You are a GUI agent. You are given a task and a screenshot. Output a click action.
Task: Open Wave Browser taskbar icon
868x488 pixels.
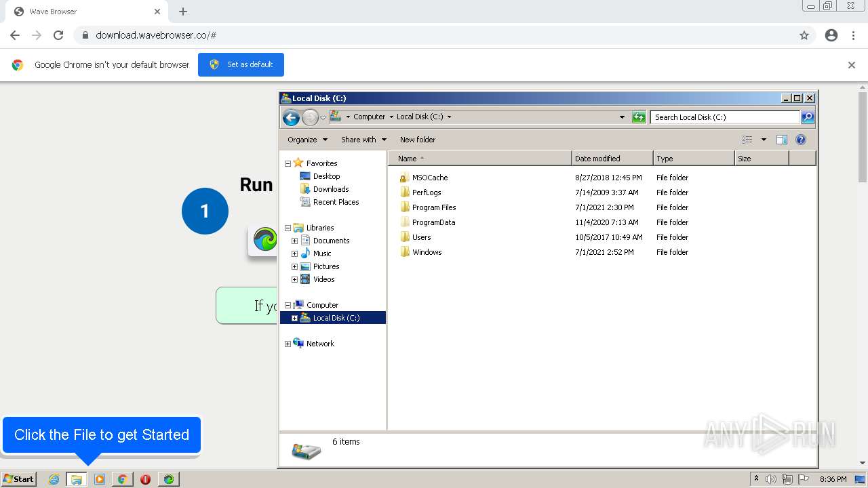[x=168, y=479]
